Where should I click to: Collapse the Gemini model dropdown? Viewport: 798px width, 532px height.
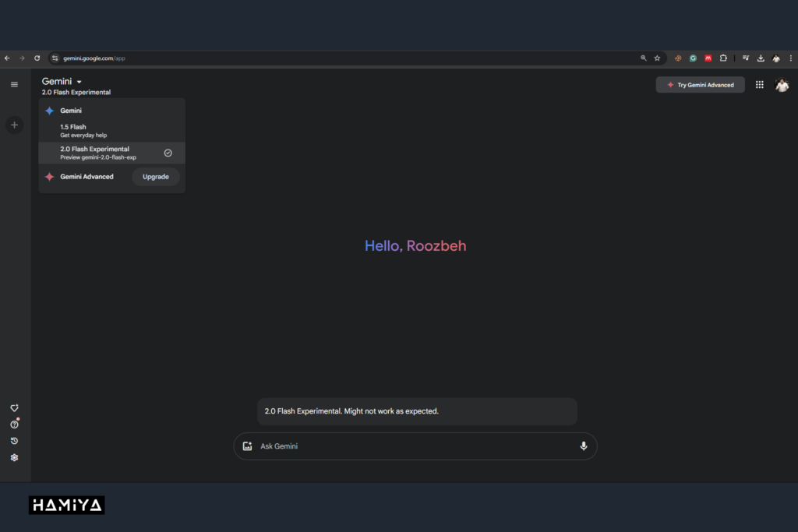coord(62,81)
